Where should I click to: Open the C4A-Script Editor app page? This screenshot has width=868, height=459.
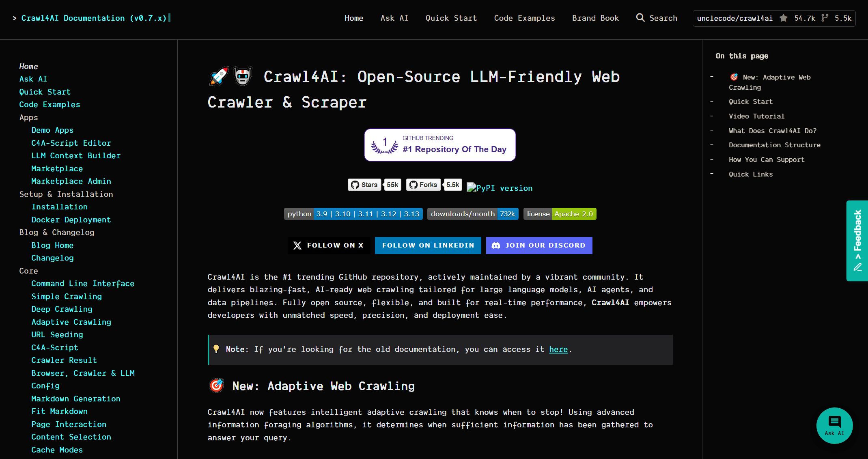coord(71,143)
